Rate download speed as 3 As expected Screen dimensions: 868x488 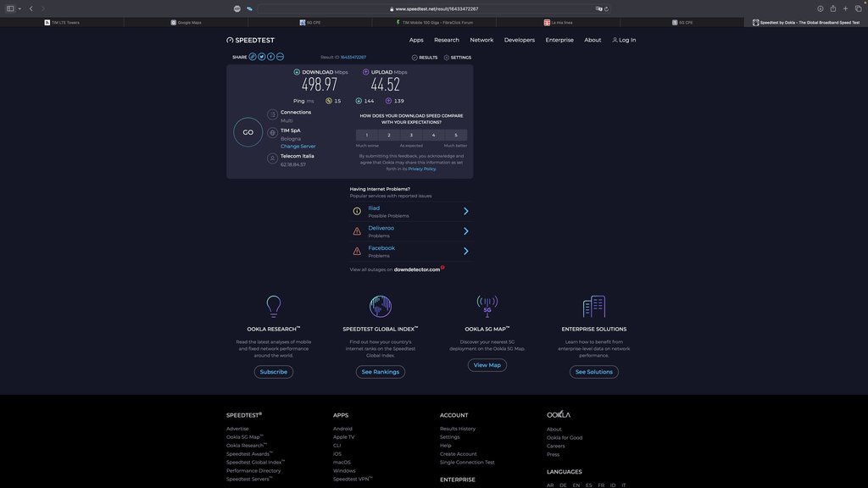[411, 135]
